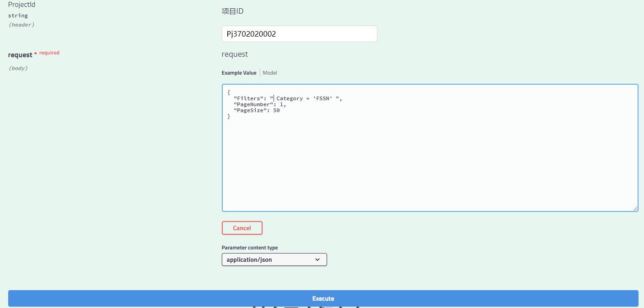Select the Example Value tab
Image resolution: width=644 pixels, height=308 pixels.
pyautogui.click(x=239, y=73)
